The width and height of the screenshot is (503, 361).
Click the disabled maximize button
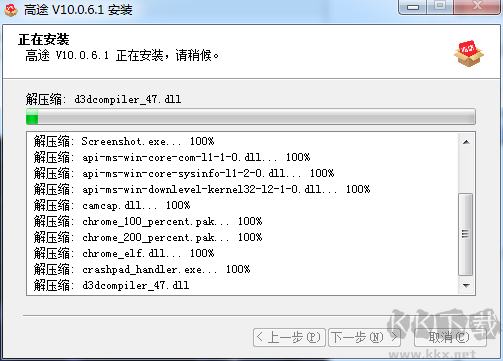click(x=440, y=7)
